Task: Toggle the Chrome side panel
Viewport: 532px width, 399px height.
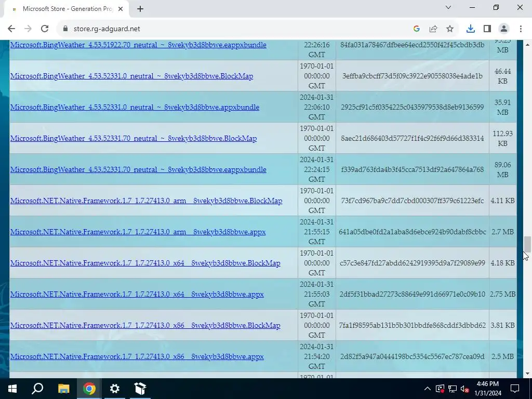Action: pos(487,29)
